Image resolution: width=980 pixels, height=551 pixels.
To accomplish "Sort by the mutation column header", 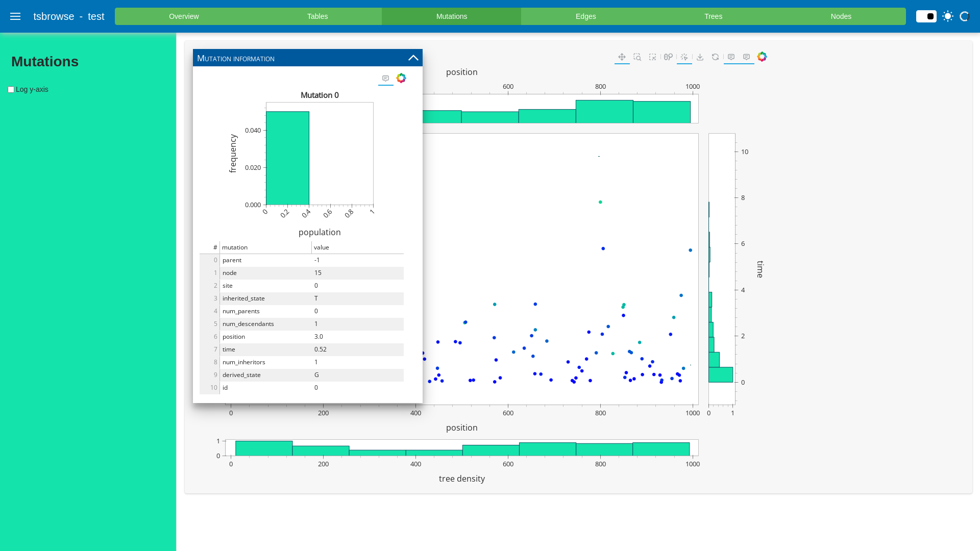I will pos(265,247).
